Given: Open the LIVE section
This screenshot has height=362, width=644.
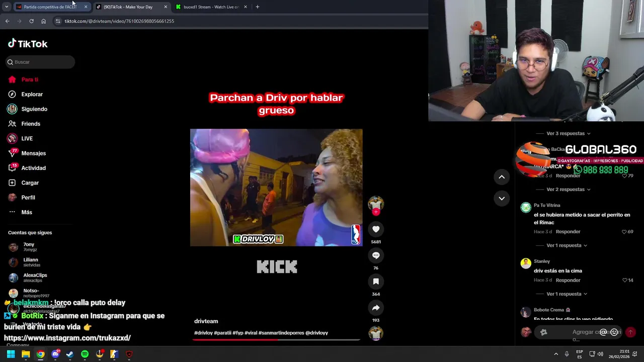Looking at the screenshot, I should coord(20,138).
